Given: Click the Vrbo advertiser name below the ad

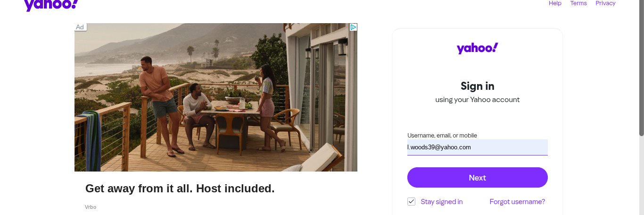Looking at the screenshot, I should coord(91,207).
